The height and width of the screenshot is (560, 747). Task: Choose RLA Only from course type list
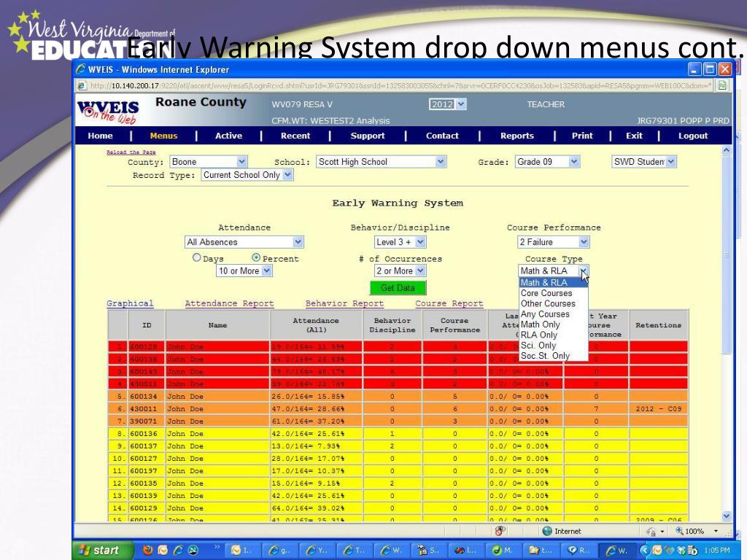554,335
